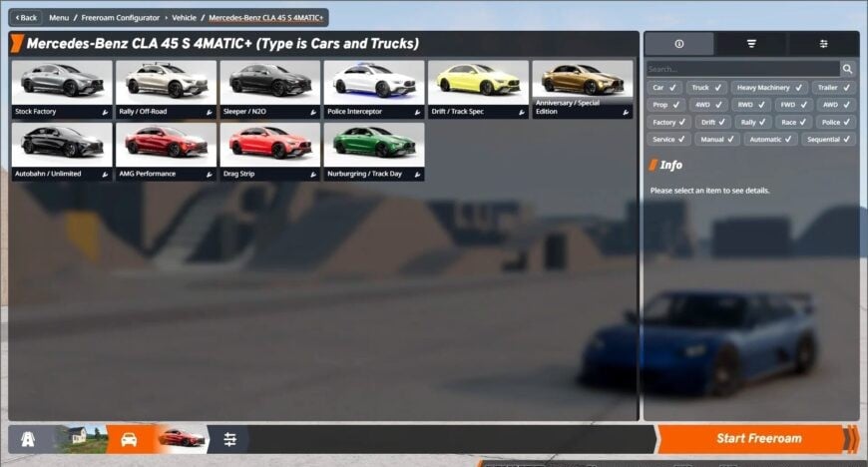Open the vehicle selection car icon
The height and width of the screenshot is (467, 868).
tap(129, 439)
